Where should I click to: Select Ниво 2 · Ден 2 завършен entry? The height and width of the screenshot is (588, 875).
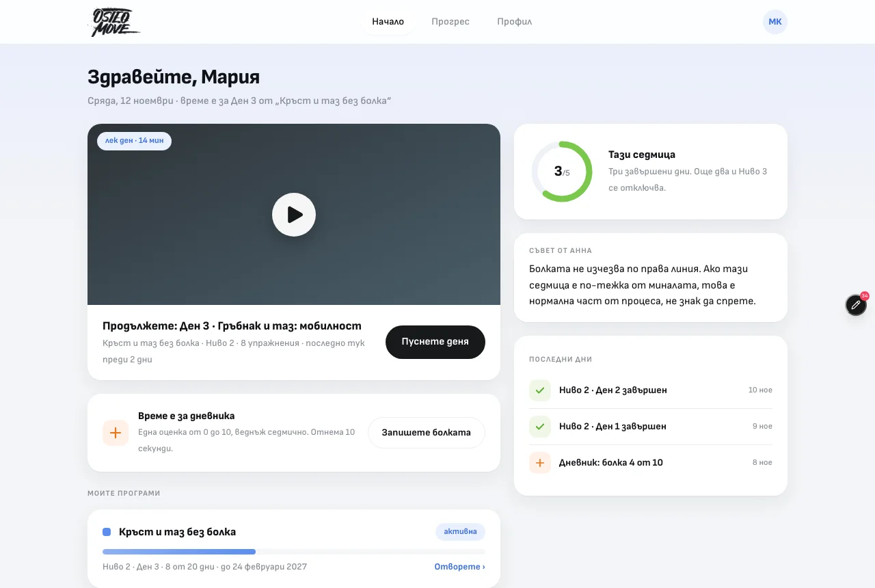651,390
